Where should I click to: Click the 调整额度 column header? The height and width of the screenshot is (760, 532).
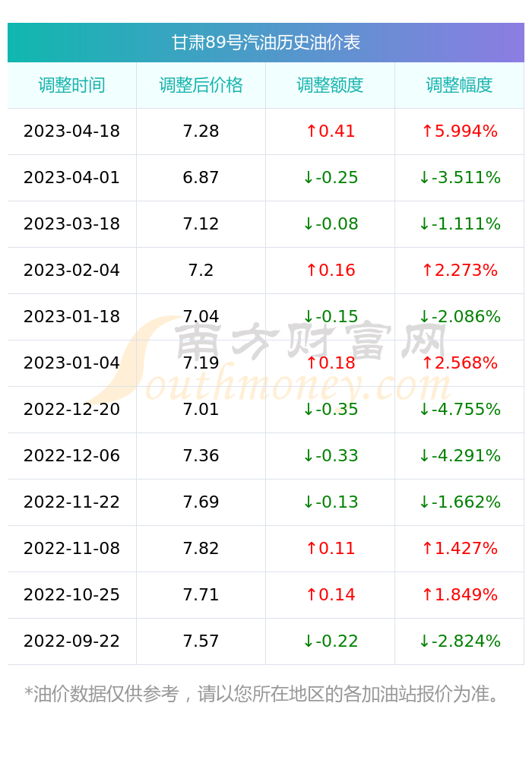[x=330, y=85]
